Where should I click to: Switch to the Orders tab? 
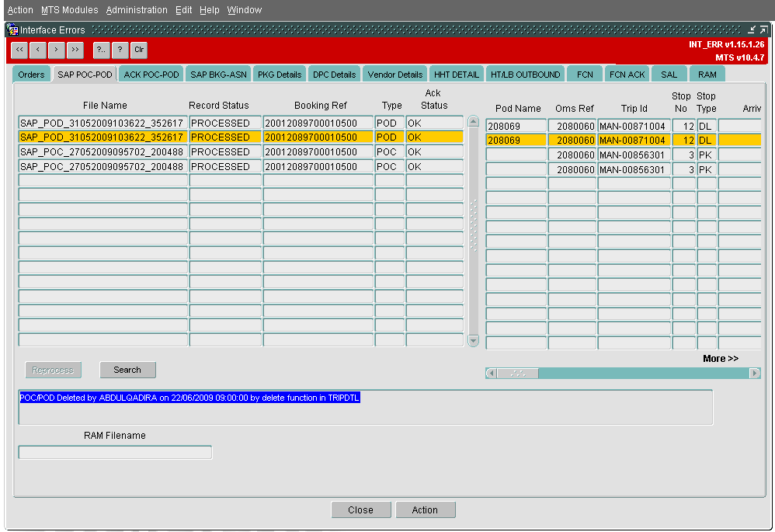[x=31, y=75]
